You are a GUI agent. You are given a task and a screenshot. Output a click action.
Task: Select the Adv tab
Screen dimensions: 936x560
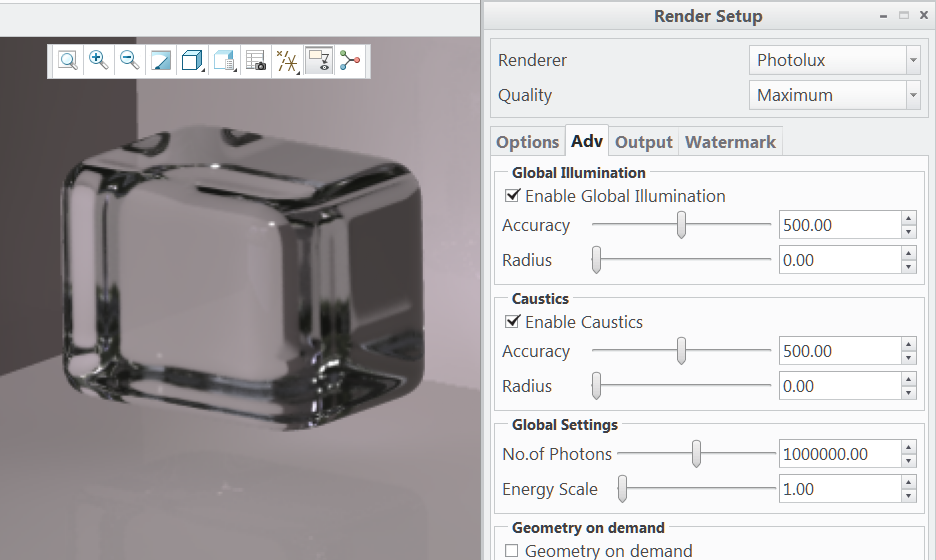point(587,141)
